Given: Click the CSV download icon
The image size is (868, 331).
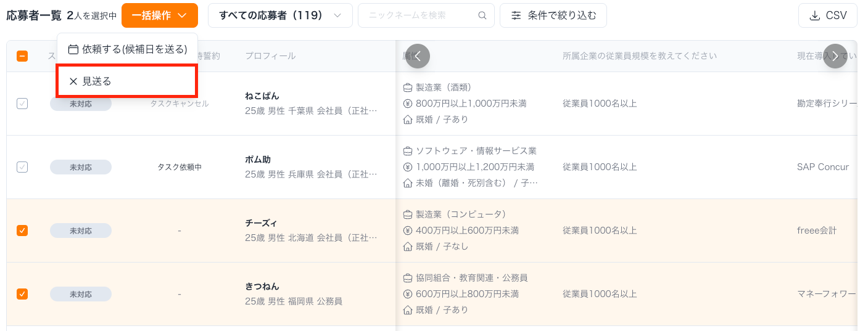Looking at the screenshot, I should pos(814,15).
